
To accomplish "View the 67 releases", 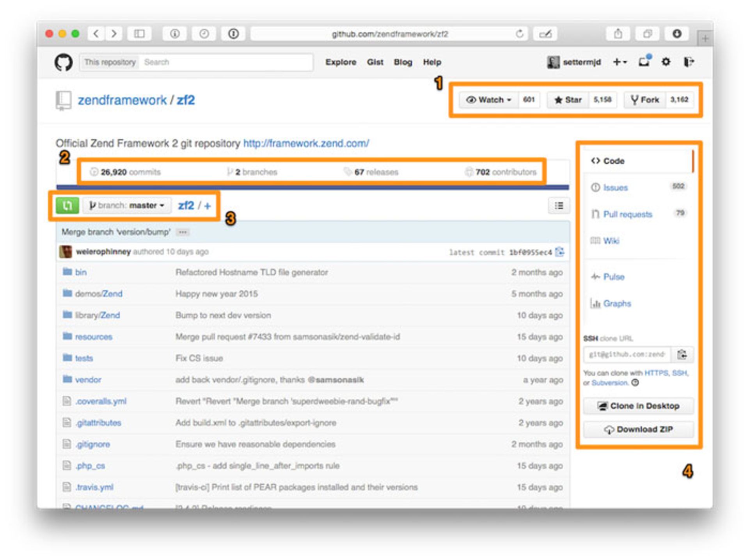I will click(x=371, y=172).
